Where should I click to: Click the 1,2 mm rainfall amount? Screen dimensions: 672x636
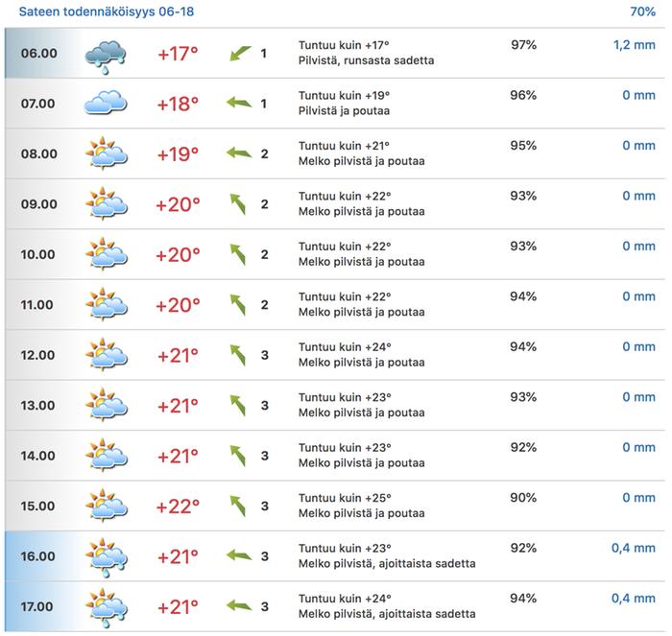[634, 45]
